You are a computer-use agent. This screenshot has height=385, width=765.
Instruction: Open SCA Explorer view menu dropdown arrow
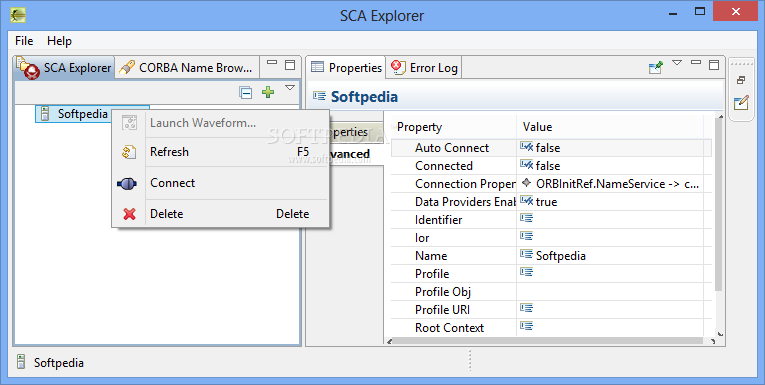point(290,88)
